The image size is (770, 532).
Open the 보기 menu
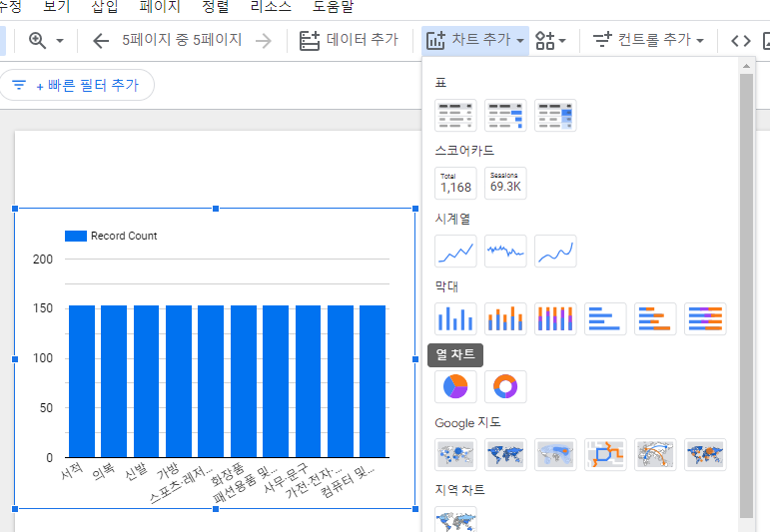[57, 6]
